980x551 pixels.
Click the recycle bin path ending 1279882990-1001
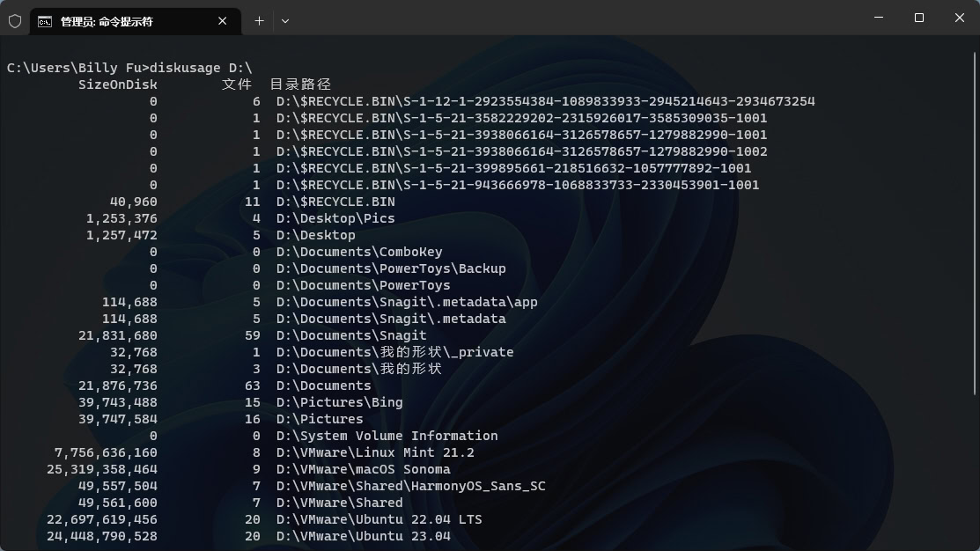pos(522,135)
